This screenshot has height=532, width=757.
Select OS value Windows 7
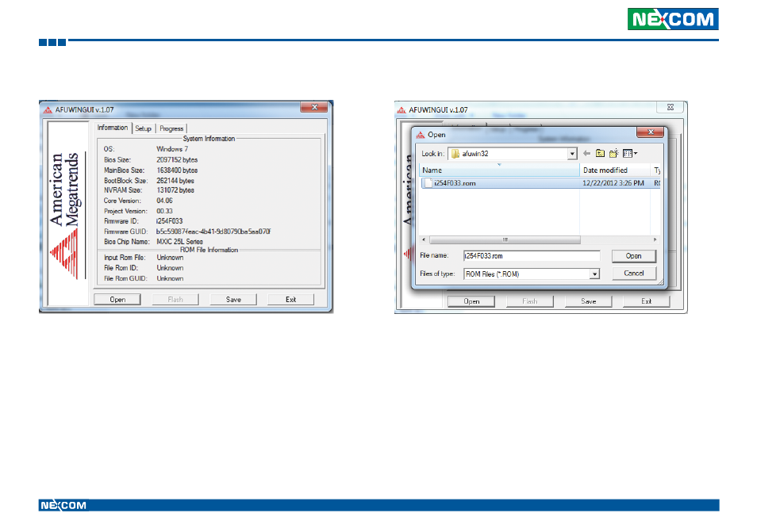point(172,149)
